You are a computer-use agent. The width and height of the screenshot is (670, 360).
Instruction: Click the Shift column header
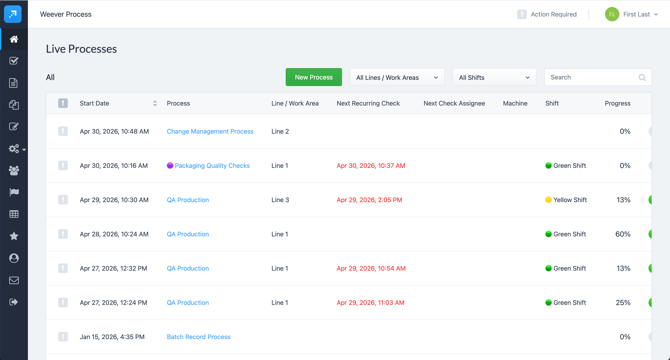click(x=552, y=103)
